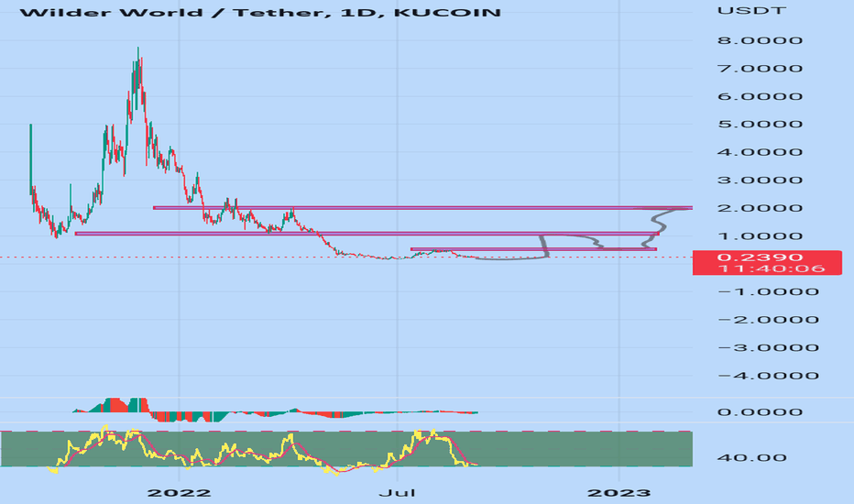The height and width of the screenshot is (504, 854).
Task: Select the −2.0000 price axis label
Action: [x=768, y=320]
